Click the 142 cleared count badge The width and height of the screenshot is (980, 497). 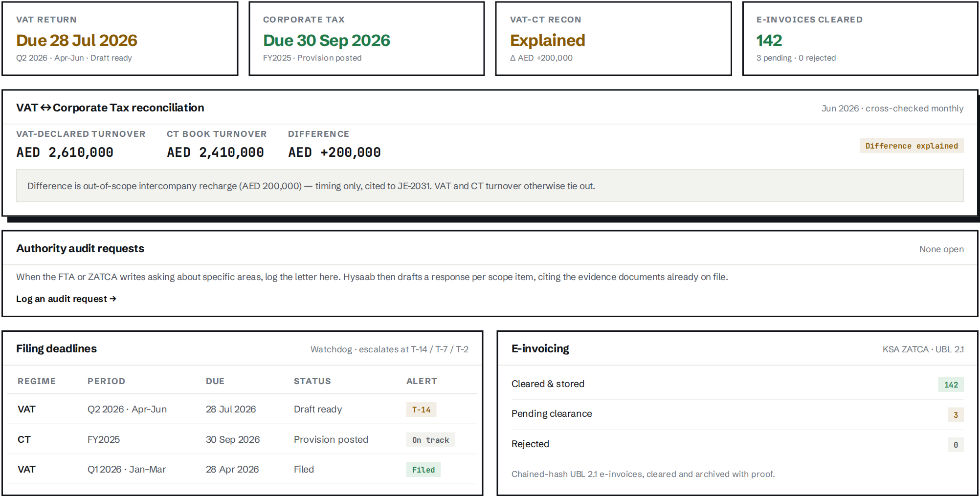click(951, 385)
